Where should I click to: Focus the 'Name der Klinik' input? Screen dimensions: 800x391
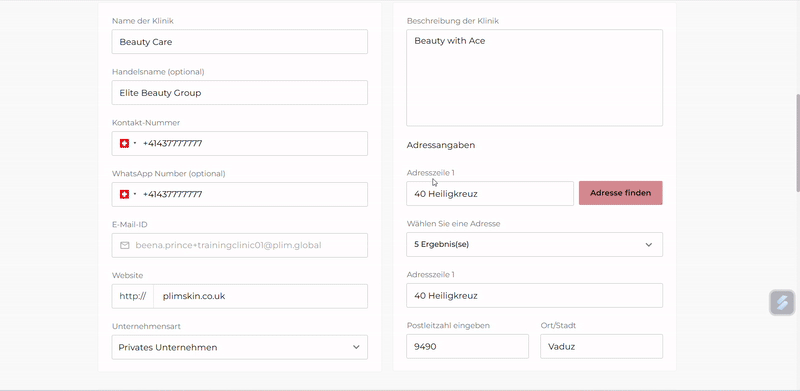pyautogui.click(x=240, y=41)
